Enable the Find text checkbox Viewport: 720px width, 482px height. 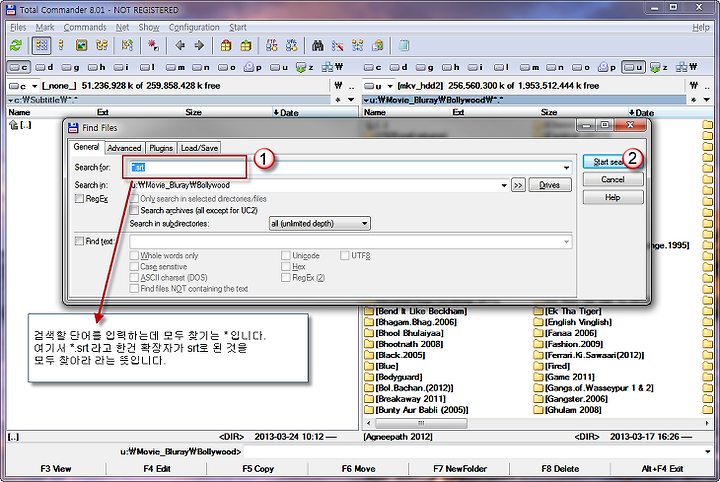(x=79, y=241)
